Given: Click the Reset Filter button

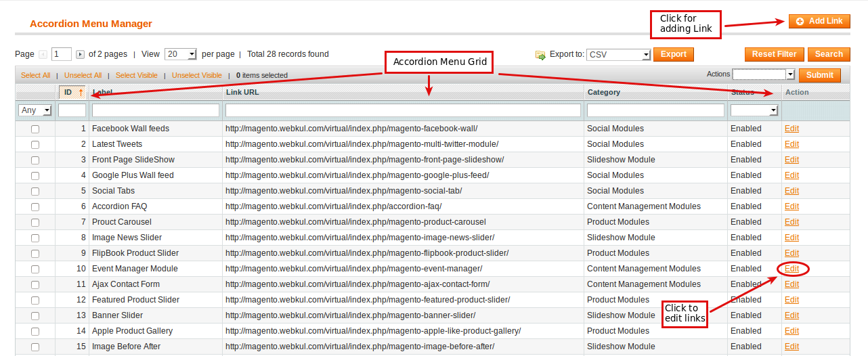Looking at the screenshot, I should click(x=775, y=54).
